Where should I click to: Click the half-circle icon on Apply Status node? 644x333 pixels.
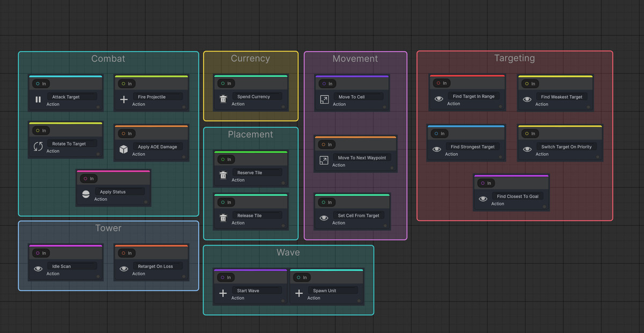pos(86,194)
